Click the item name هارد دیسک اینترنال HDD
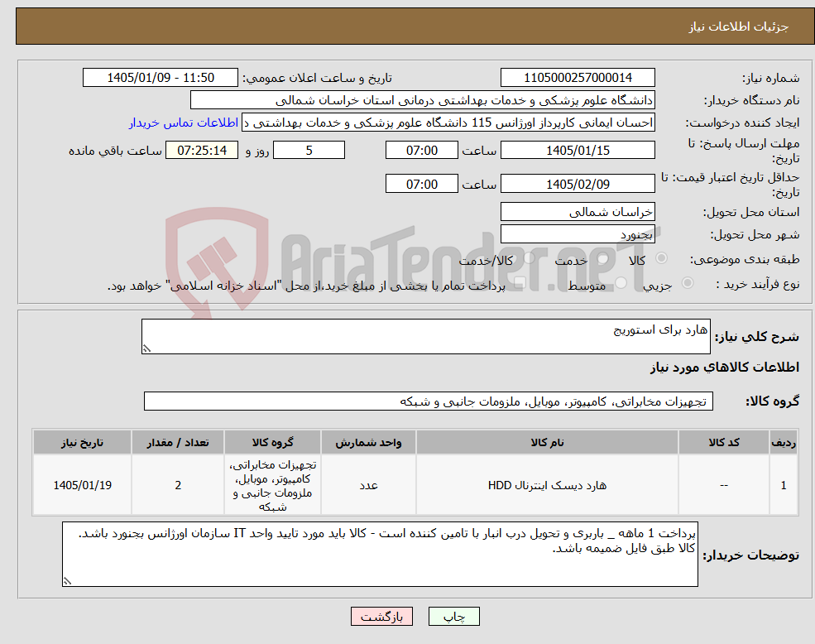This screenshot has width=815, height=644. 547,485
